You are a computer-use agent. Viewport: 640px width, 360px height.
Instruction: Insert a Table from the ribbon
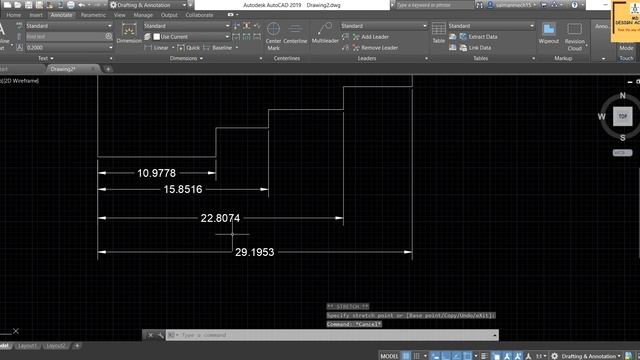pos(439,33)
